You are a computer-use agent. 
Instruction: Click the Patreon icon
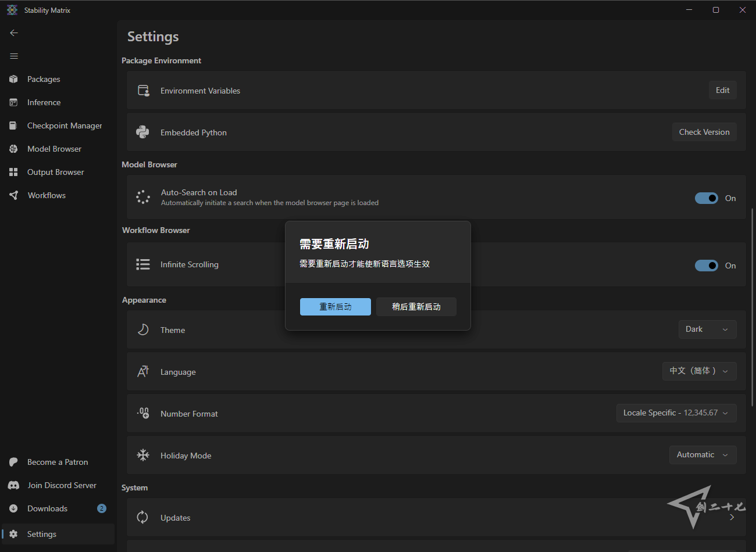click(13, 462)
